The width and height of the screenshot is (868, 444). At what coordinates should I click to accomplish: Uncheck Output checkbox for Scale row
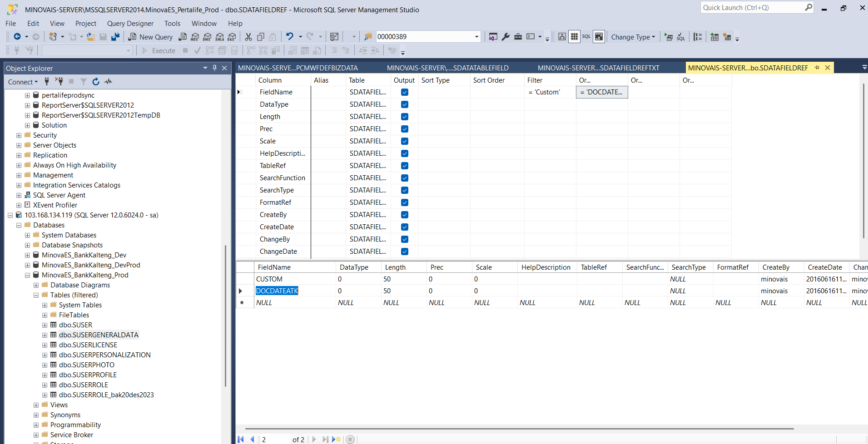(x=405, y=141)
